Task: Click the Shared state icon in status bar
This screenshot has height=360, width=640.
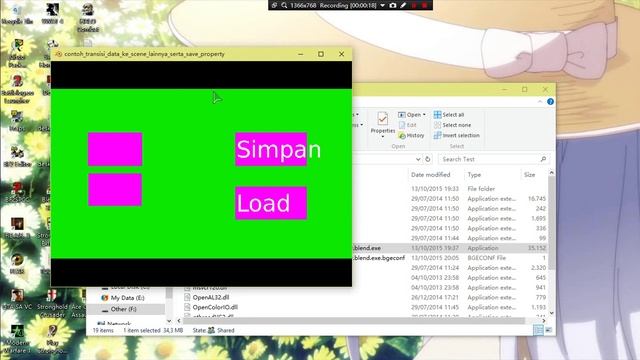Action: (x=211, y=330)
